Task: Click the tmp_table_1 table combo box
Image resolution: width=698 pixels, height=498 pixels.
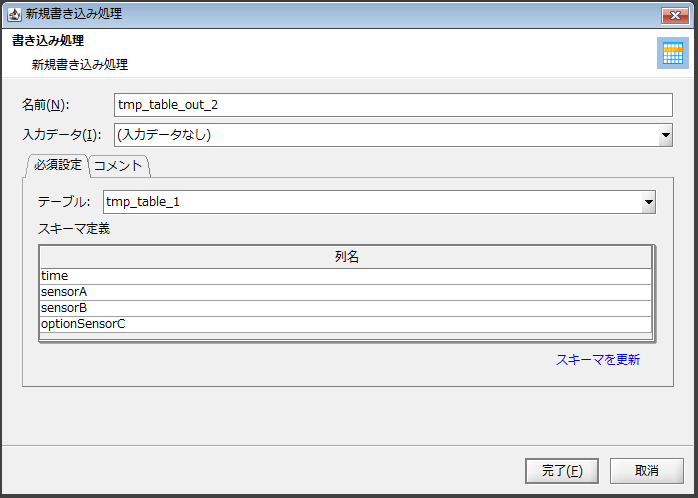Action: (371, 202)
